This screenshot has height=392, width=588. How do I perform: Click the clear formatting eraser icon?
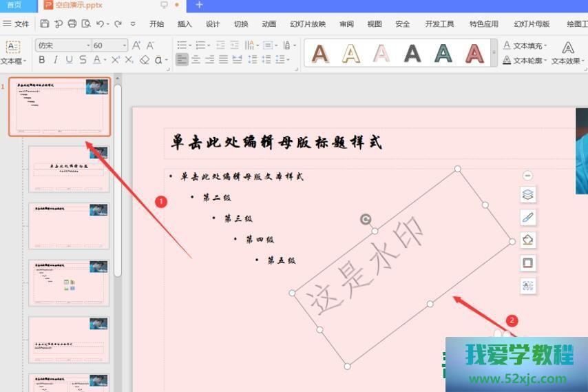[x=144, y=60]
